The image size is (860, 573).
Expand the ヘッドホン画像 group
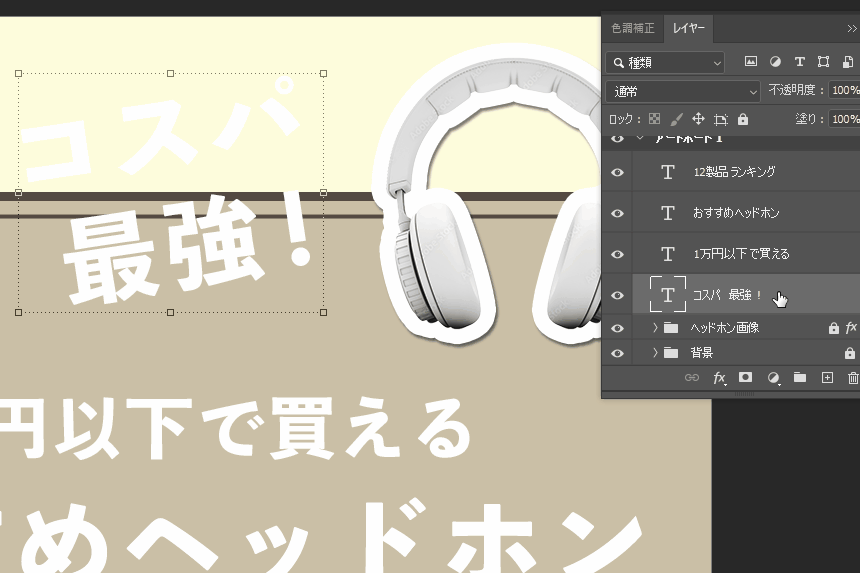[655, 328]
